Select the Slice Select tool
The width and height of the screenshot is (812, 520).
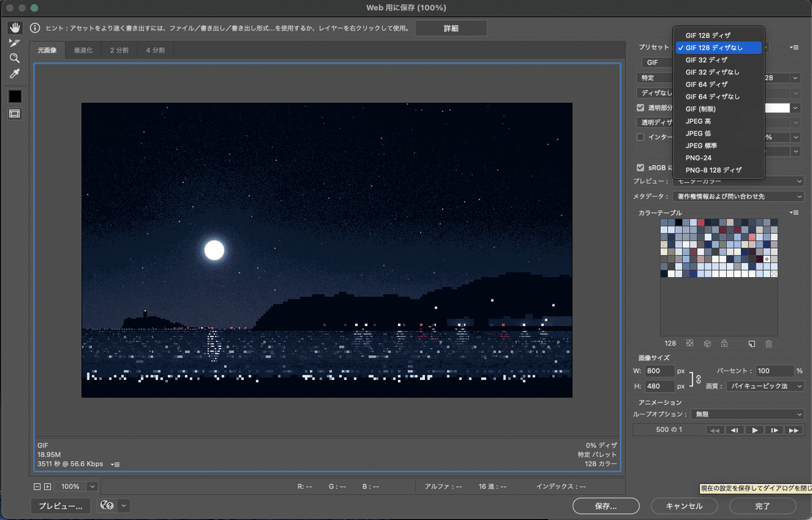tap(14, 43)
